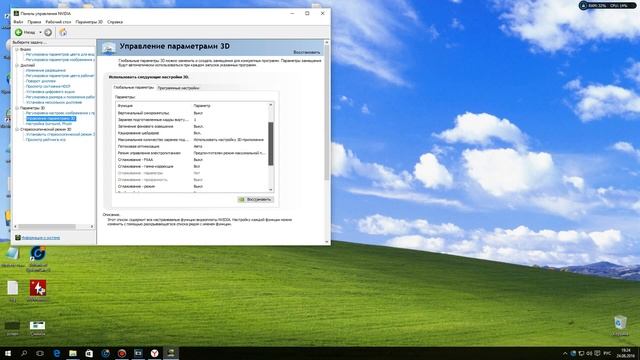This screenshot has height=360, width=640.
Task: Click the settings list vertical scrollbar thumb
Action: pyautogui.click(x=271, y=144)
